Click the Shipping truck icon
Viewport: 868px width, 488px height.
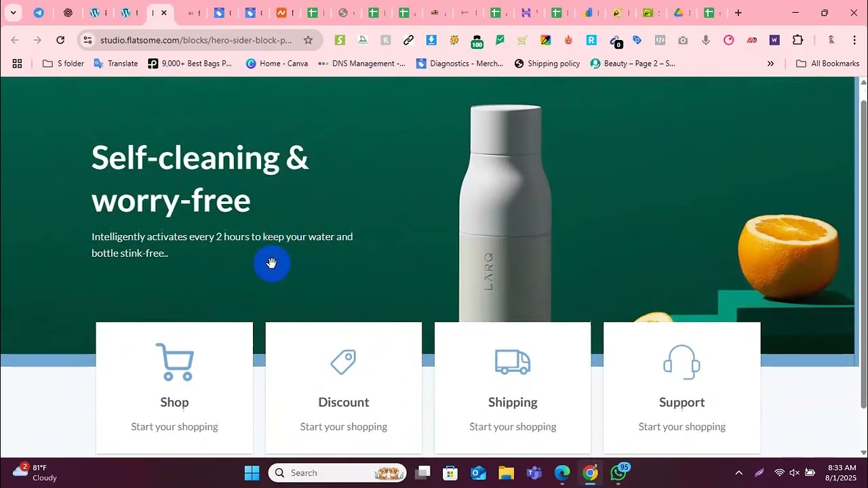coord(513,362)
